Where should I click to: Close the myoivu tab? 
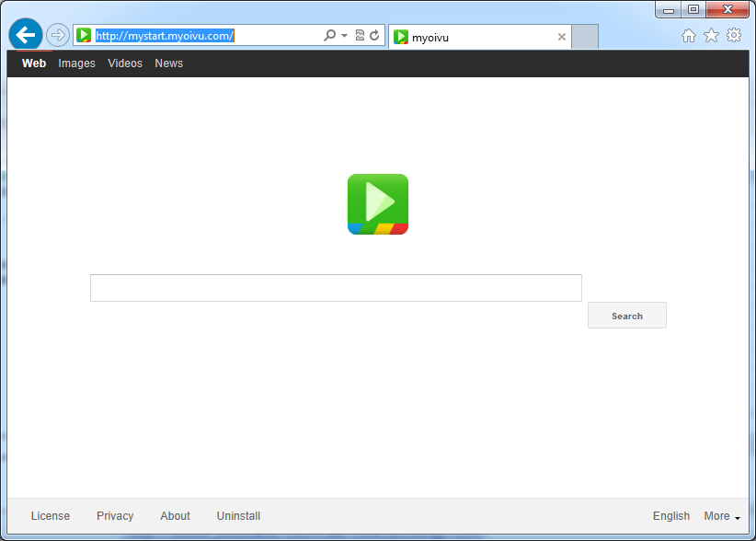(x=562, y=37)
